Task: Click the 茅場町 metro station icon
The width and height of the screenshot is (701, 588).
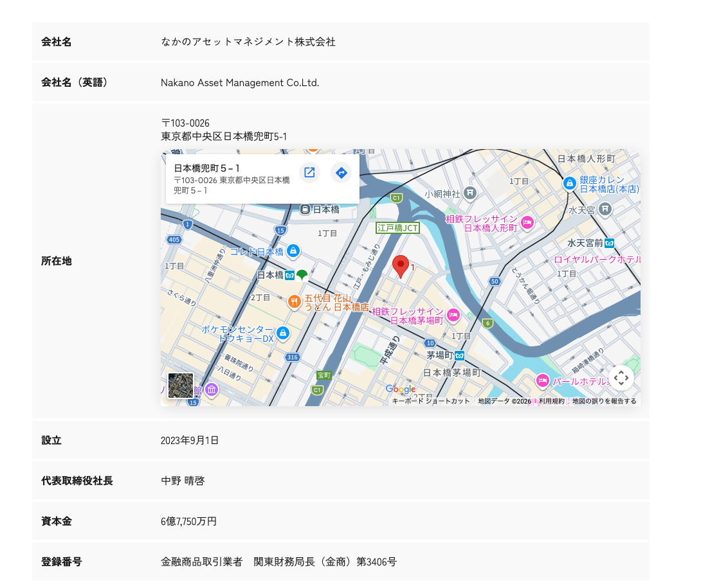Action: tap(460, 355)
